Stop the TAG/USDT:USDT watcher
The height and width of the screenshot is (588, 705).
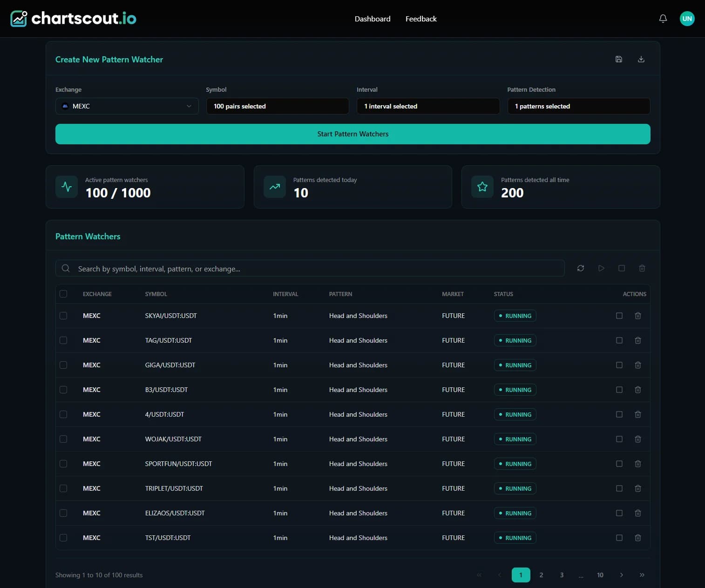point(619,340)
